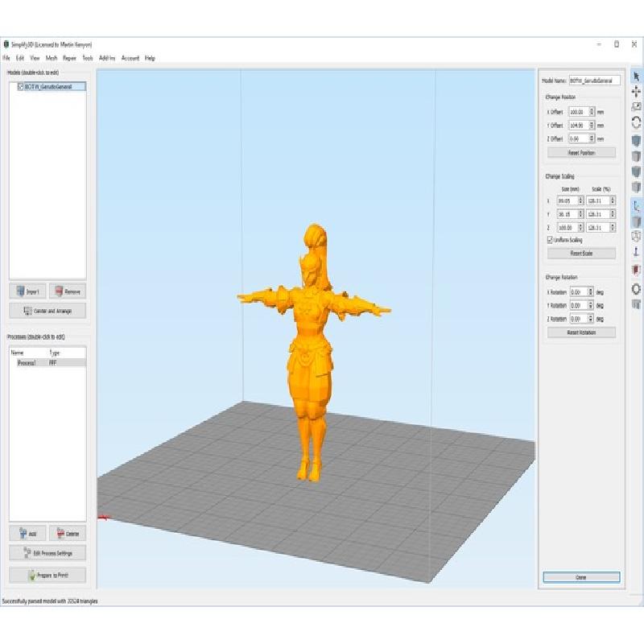Click the Delete process button
The height and width of the screenshot is (644, 644).
click(x=68, y=533)
